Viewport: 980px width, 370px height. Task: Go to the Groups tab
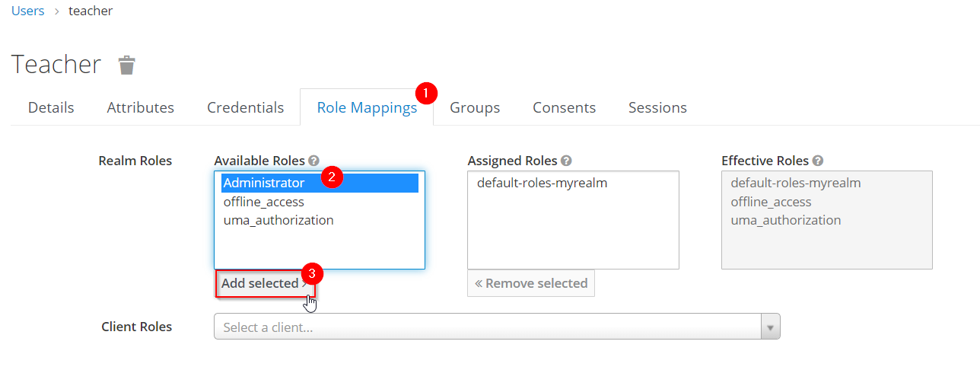(475, 107)
